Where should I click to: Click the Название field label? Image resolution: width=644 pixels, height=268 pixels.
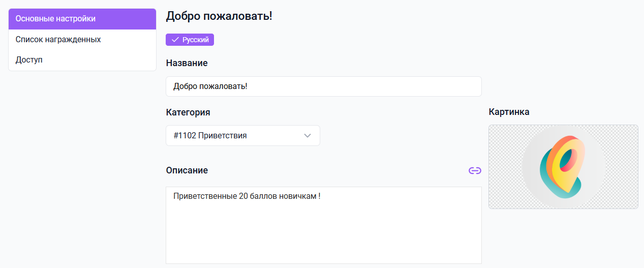tap(187, 63)
